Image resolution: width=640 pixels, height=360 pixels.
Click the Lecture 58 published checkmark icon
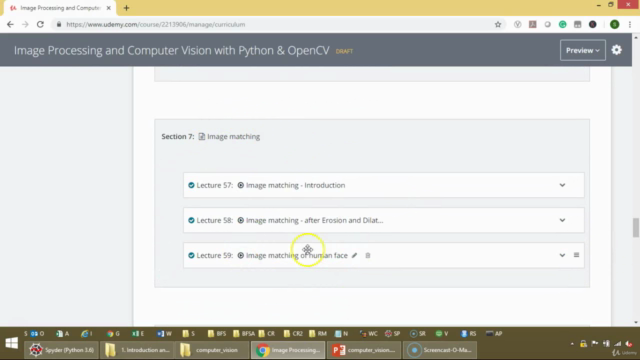(191, 220)
